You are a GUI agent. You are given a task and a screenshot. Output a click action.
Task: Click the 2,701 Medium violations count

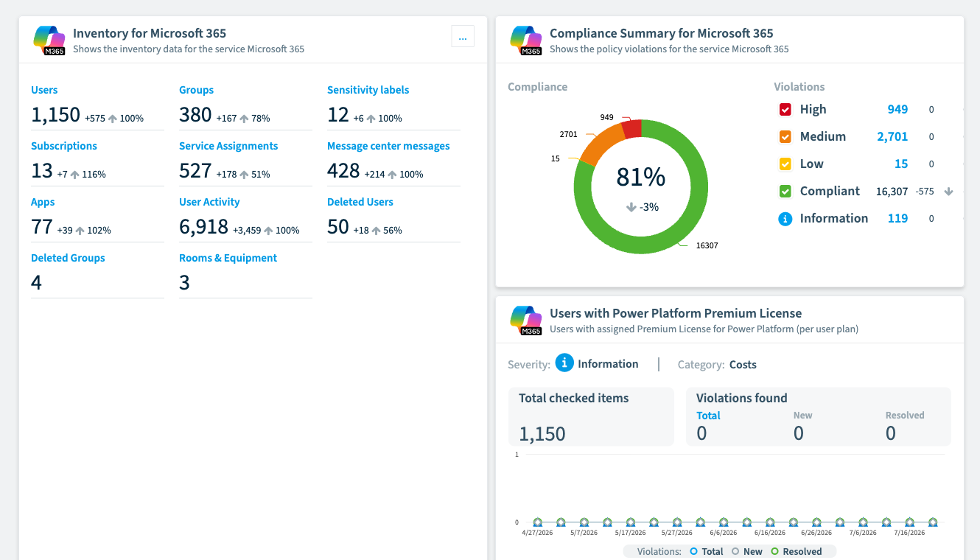[892, 136]
